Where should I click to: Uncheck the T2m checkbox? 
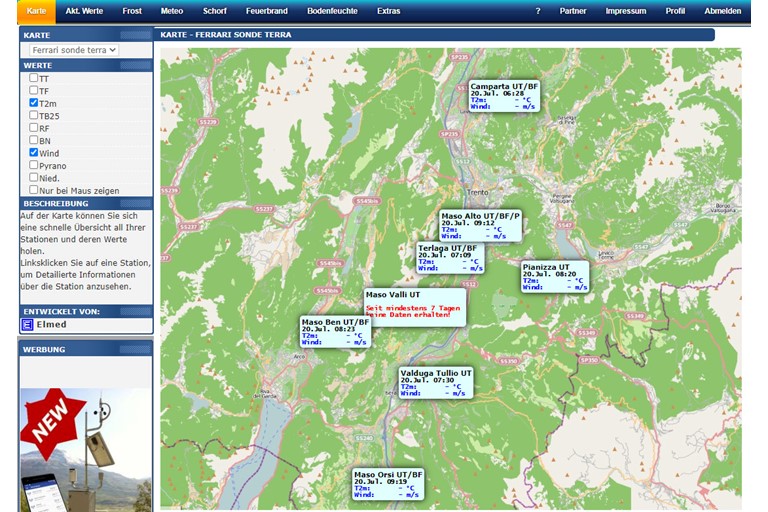[x=34, y=103]
